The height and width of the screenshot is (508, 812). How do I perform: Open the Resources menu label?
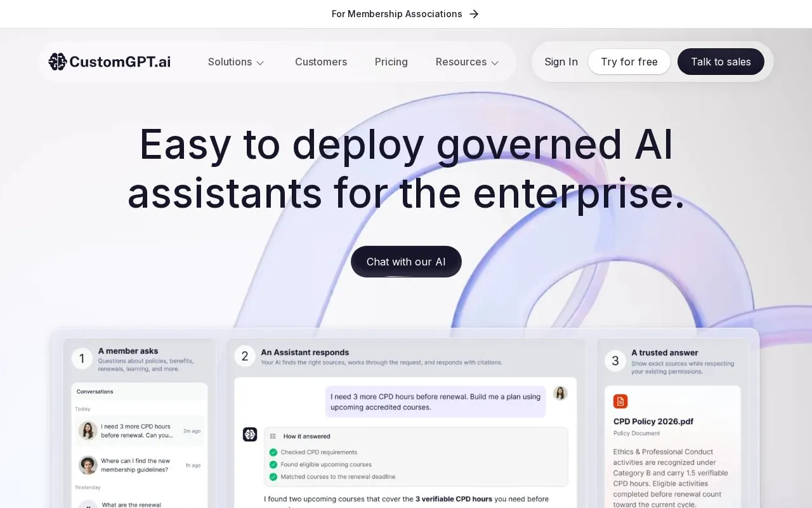point(461,62)
